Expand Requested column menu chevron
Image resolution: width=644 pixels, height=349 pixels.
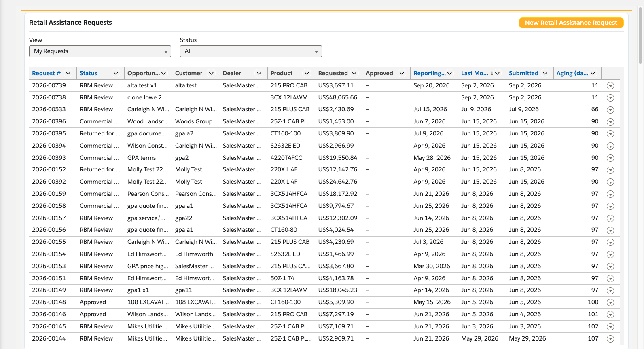[x=354, y=73]
